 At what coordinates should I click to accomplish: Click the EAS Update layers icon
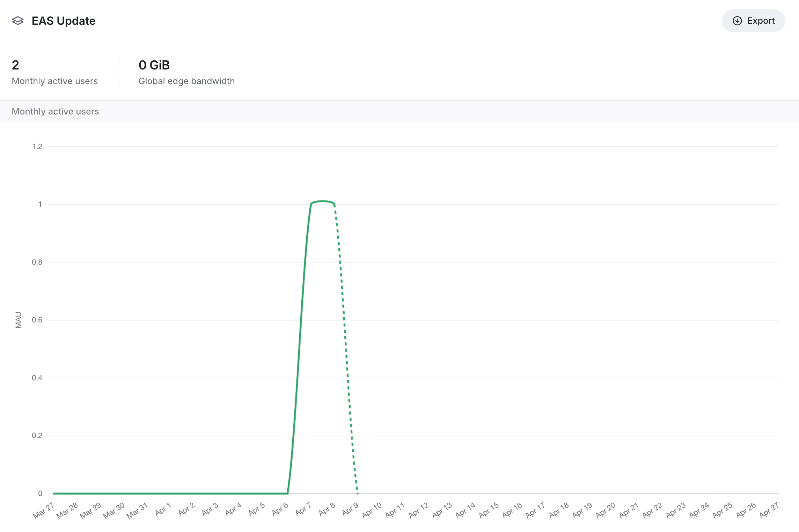[x=18, y=21]
